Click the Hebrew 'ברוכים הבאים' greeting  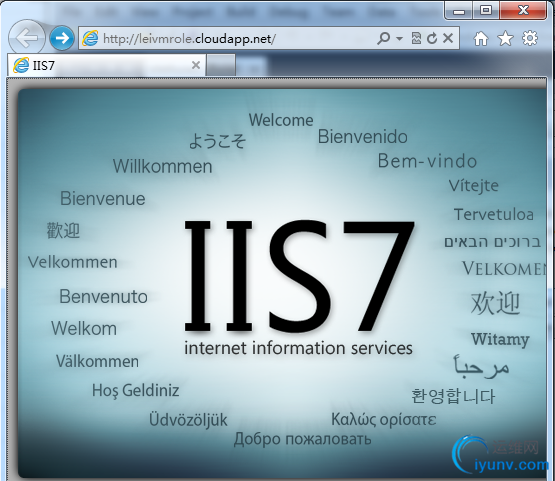pyautogui.click(x=492, y=242)
